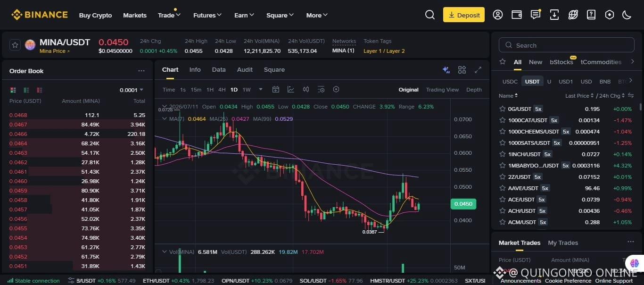The height and width of the screenshot is (285, 644).
Task: Click the AI sparkle chart icon
Action: coord(446,70)
